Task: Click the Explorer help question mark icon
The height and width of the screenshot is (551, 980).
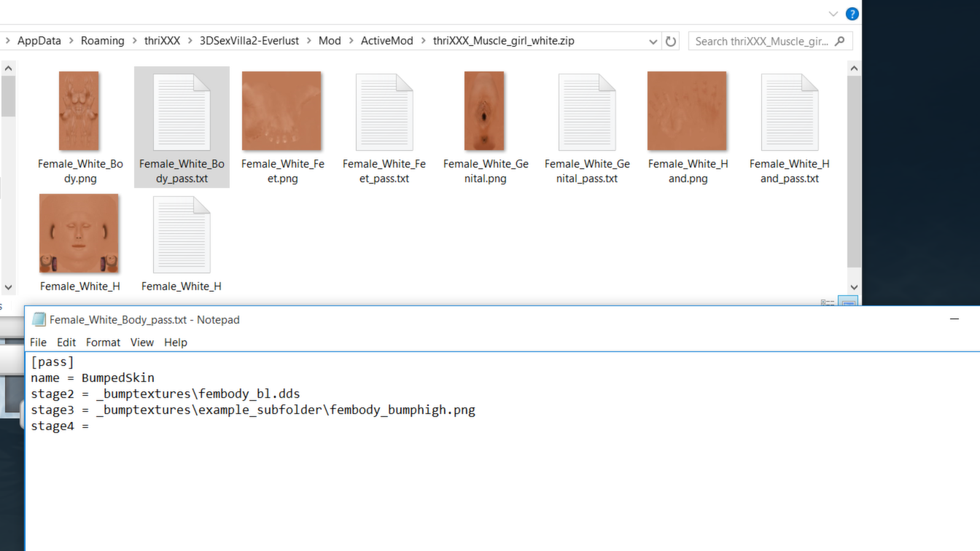Action: click(x=852, y=14)
